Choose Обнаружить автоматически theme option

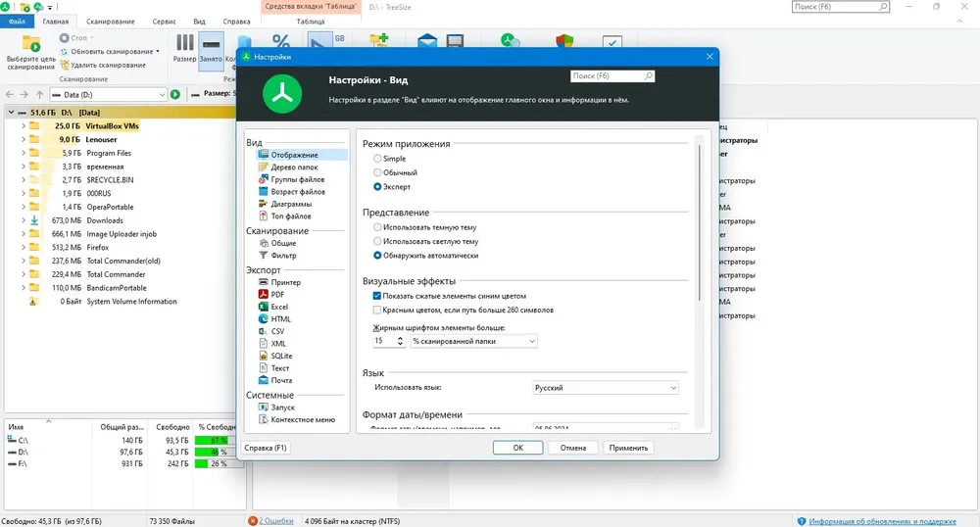click(x=377, y=256)
